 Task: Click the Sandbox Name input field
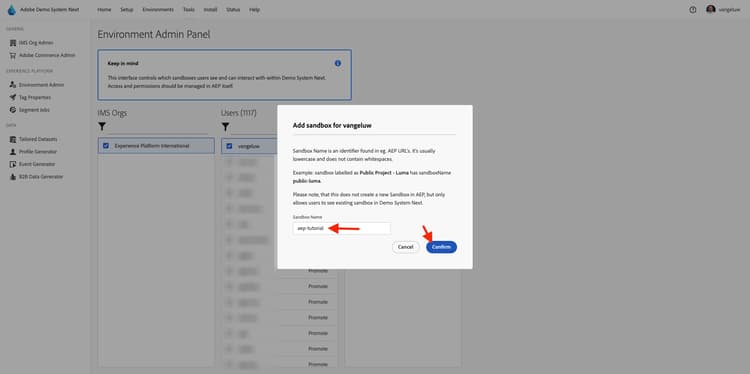click(342, 229)
